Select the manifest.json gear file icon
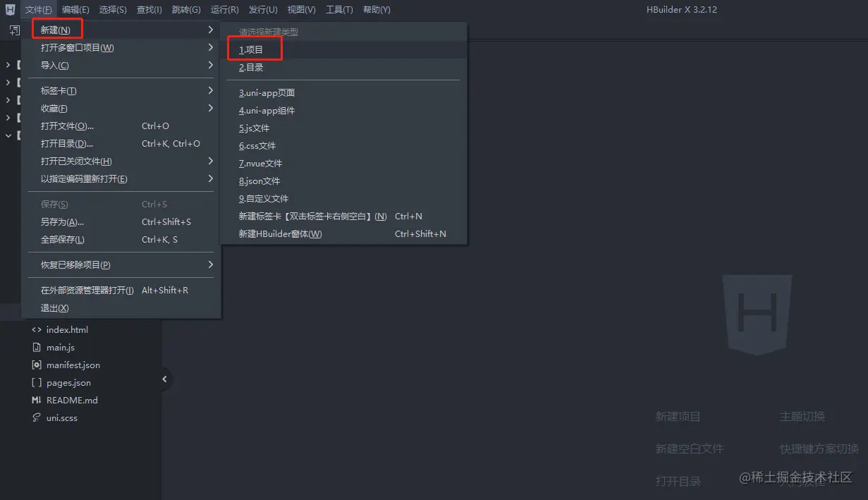This screenshot has width=868, height=500. click(37, 365)
